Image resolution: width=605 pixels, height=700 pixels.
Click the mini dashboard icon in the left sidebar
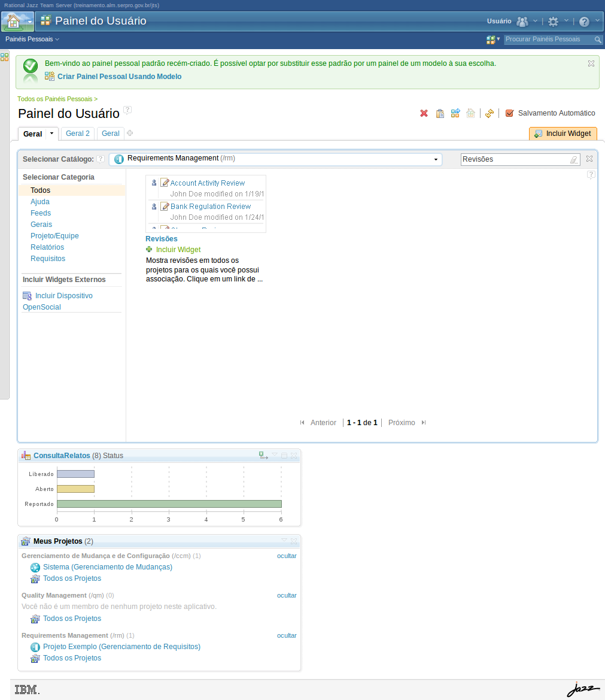click(4, 57)
